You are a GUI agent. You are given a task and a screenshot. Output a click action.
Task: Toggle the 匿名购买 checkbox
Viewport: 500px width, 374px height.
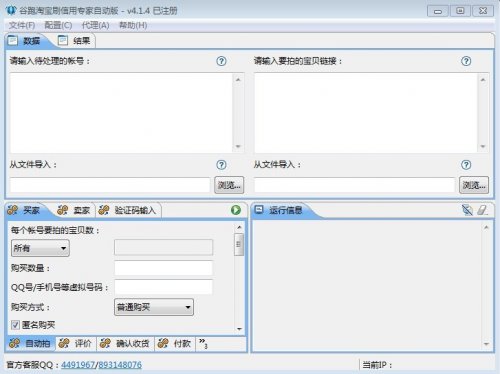click(15, 325)
